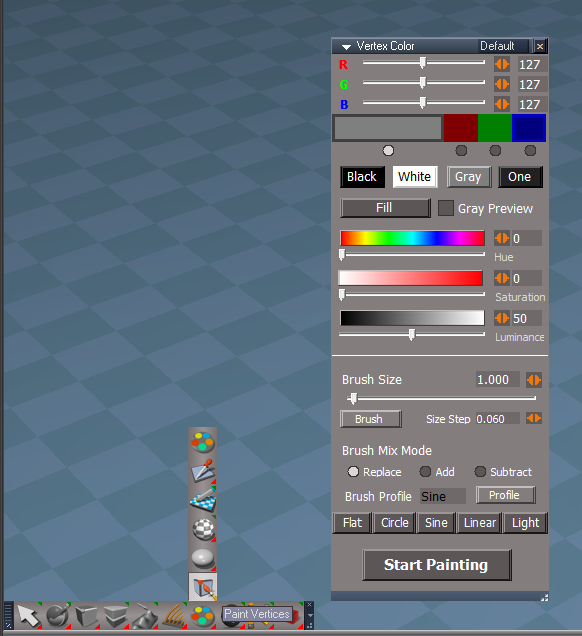Select the orange curved lines icon in the toolbar

(x=174, y=616)
